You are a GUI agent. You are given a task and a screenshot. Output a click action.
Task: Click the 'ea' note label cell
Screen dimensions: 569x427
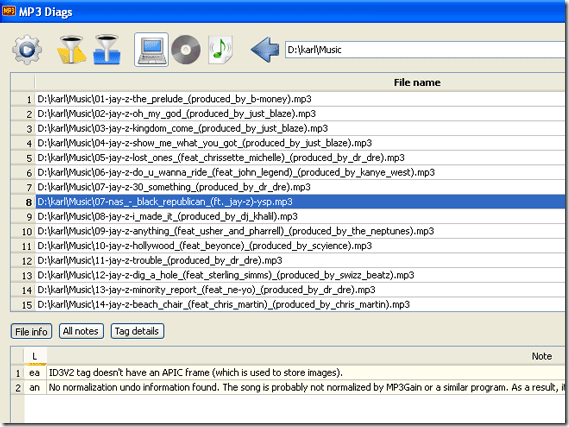[35, 373]
